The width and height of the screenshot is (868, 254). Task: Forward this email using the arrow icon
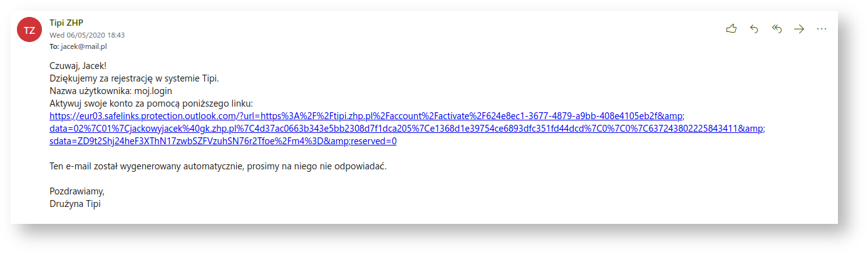click(798, 29)
